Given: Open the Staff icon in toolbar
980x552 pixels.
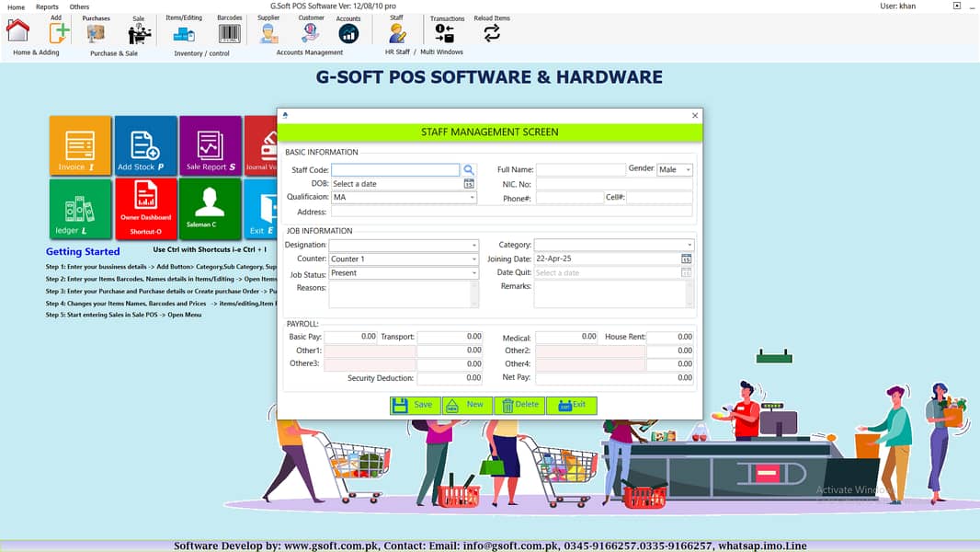Looking at the screenshot, I should click(397, 33).
